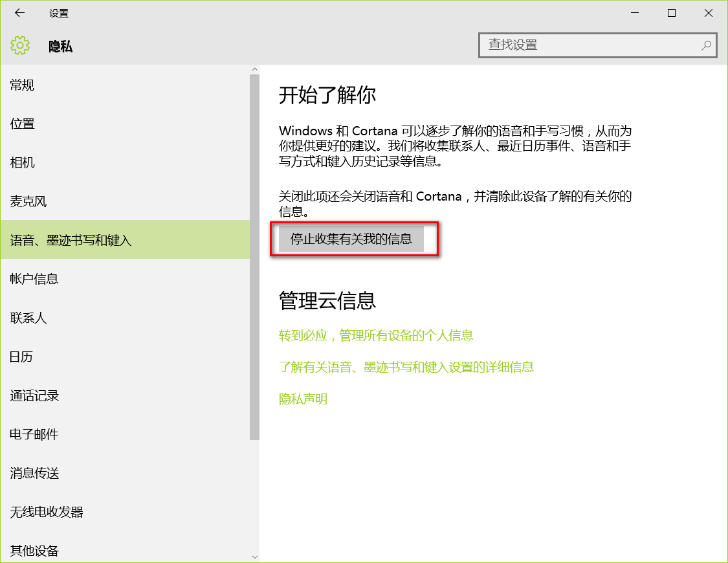Open the 转到必应 personal info link
728x563 pixels.
(x=376, y=336)
